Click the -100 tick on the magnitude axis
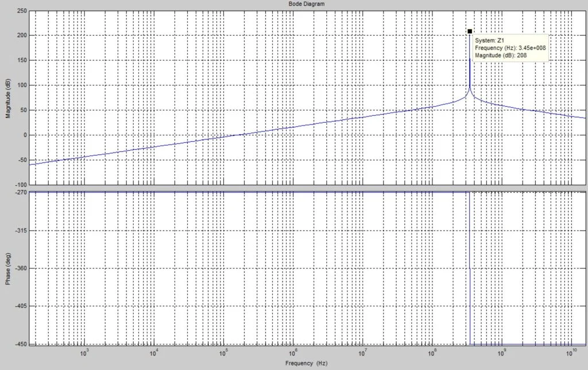The height and width of the screenshot is (370, 588). pyautogui.click(x=22, y=185)
